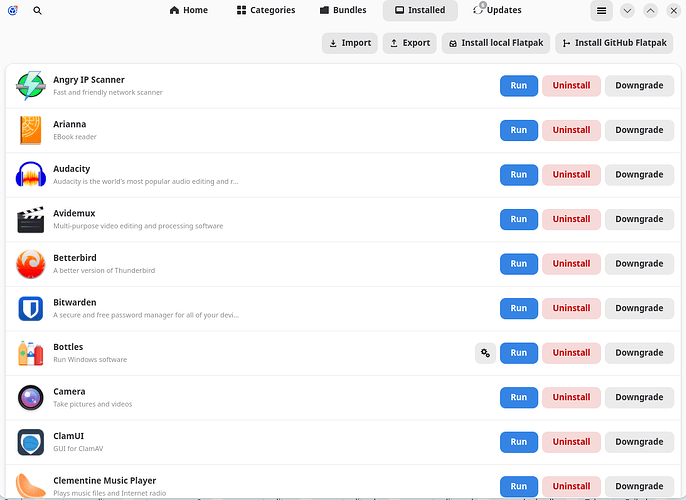Image resolution: width=686 pixels, height=500 pixels.
Task: Downgrade ClamUI
Action: click(x=639, y=442)
